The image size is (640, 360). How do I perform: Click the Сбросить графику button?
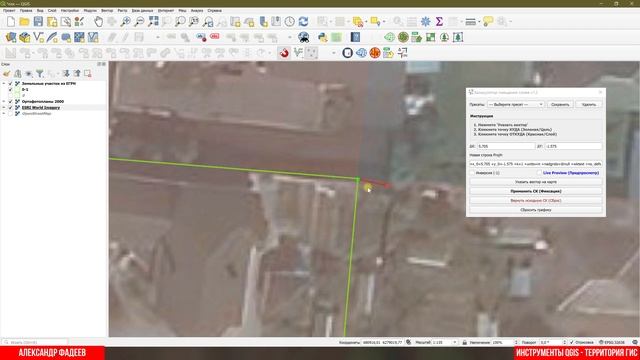[536, 210]
